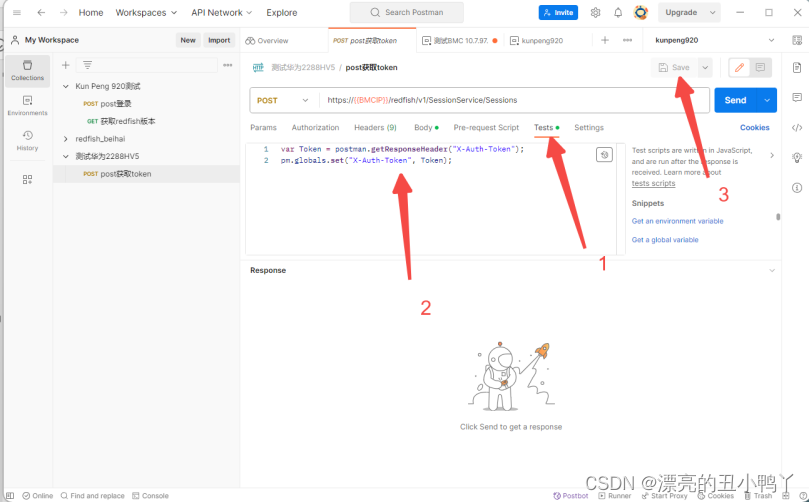
Task: Open the kunpeng920 tab
Action: (x=537, y=41)
